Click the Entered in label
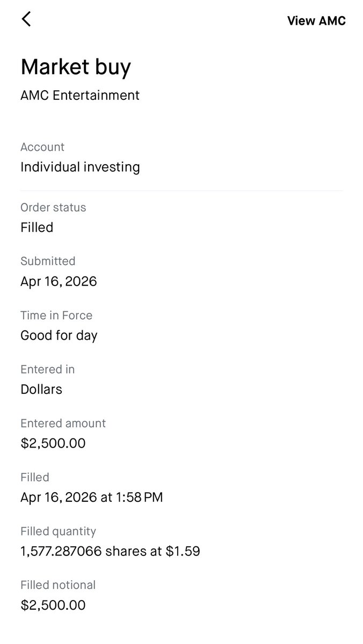This screenshot has height=644, width=363. pyautogui.click(x=47, y=369)
